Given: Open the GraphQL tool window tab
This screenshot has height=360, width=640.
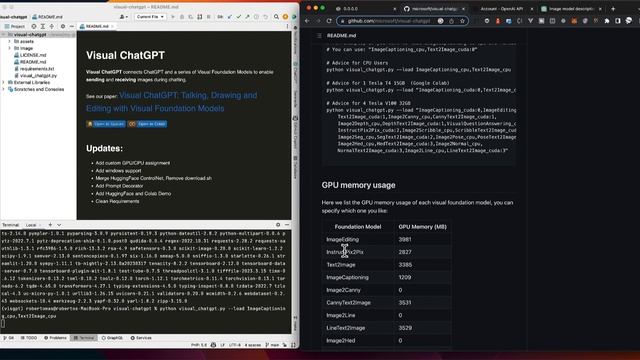Looking at the screenshot, I should (x=112, y=338).
